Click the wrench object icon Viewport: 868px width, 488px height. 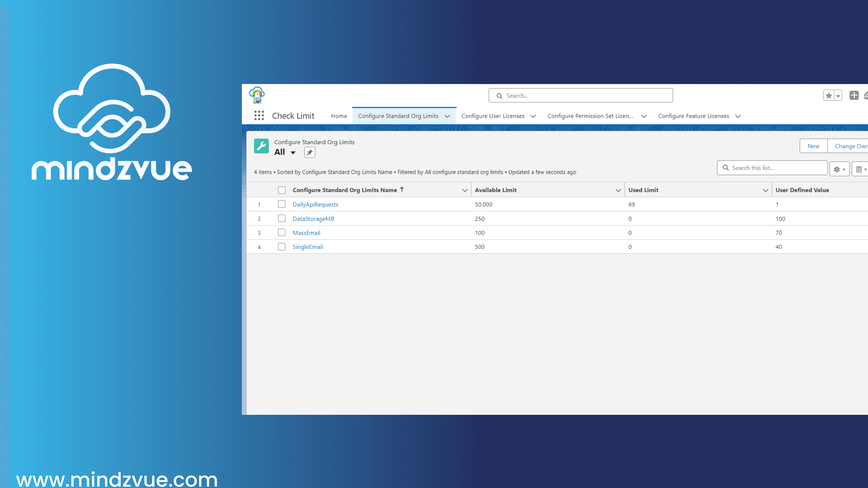(261, 146)
